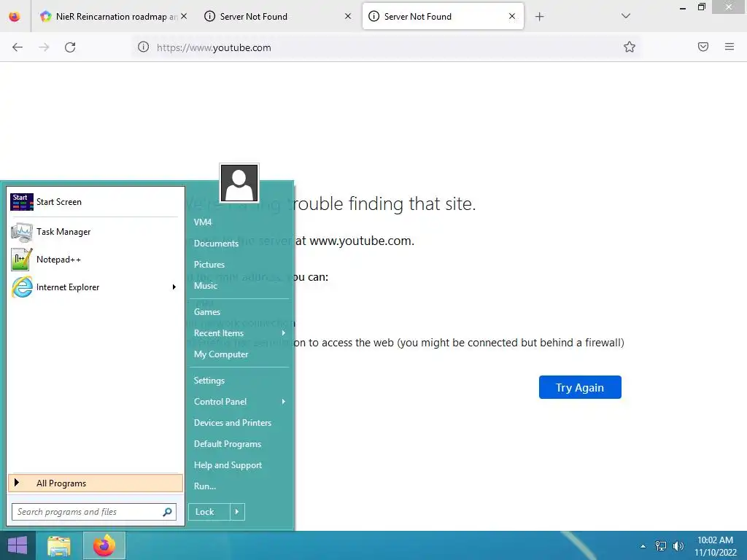Viewport: 747px width, 560px height.
Task: Select the active Server Not Found tab
Action: [443, 16]
